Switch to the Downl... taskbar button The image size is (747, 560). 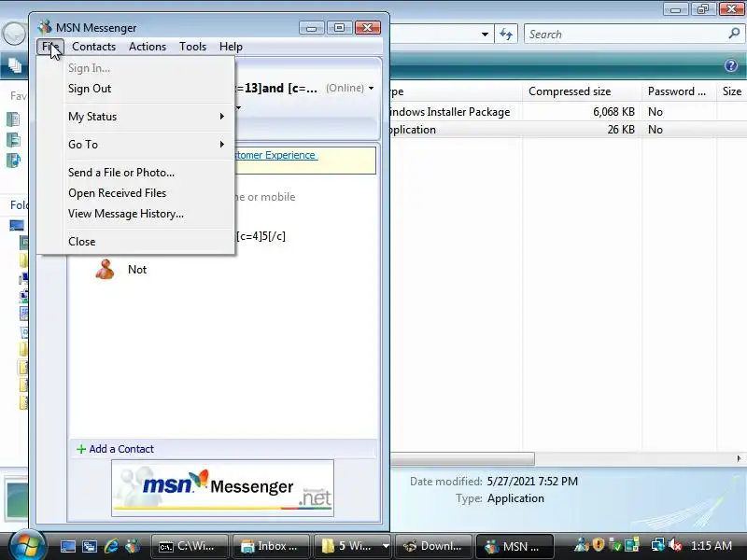coord(433,546)
